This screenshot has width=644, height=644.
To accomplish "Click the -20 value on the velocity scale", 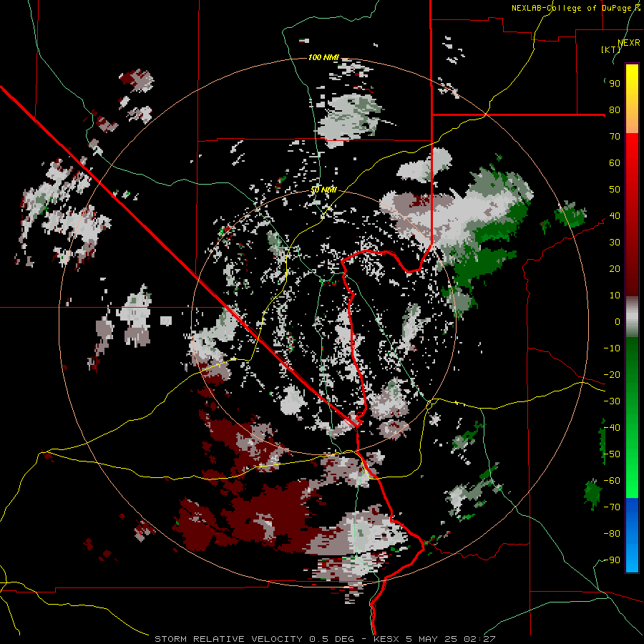I will tap(612, 375).
